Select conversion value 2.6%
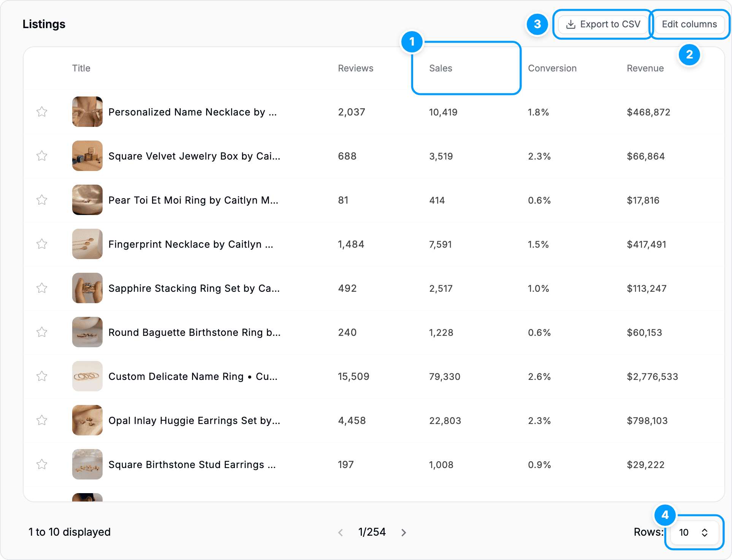This screenshot has height=560, width=732. point(539,376)
